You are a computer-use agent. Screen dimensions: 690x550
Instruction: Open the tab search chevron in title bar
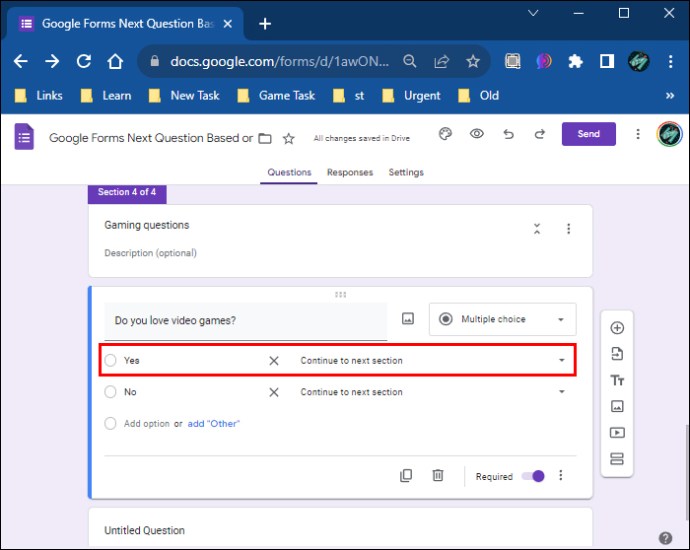click(533, 13)
